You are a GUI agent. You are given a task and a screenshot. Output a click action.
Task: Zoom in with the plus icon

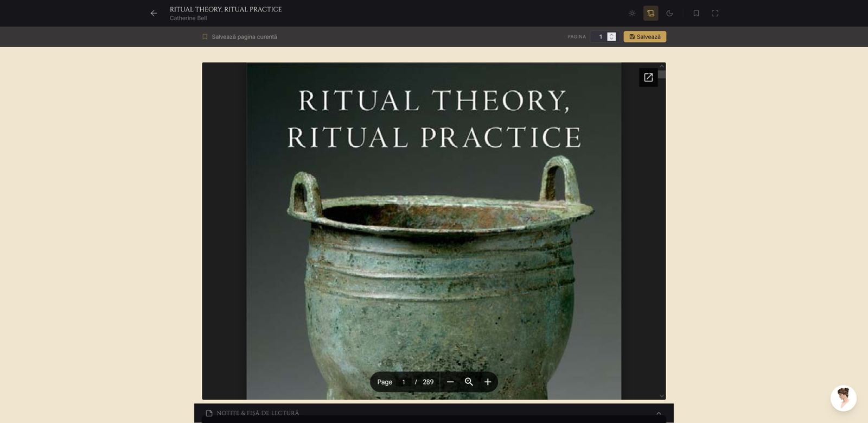tap(488, 382)
